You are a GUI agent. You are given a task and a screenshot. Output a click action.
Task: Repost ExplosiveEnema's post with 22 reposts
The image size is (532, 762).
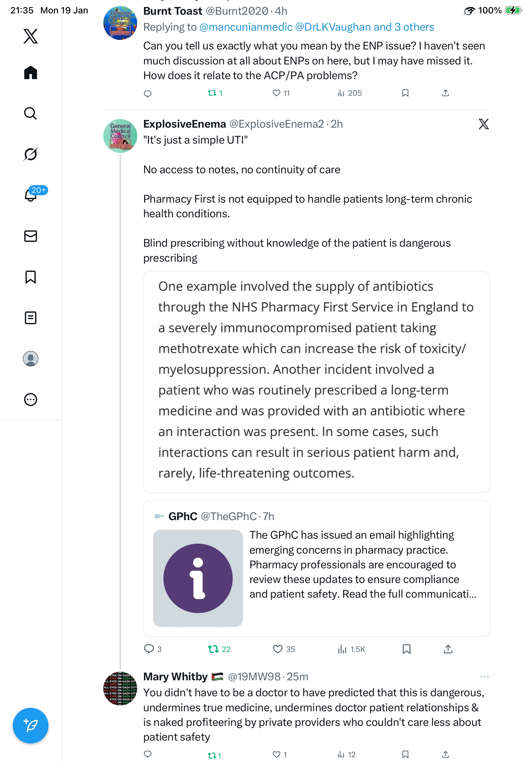tap(213, 649)
